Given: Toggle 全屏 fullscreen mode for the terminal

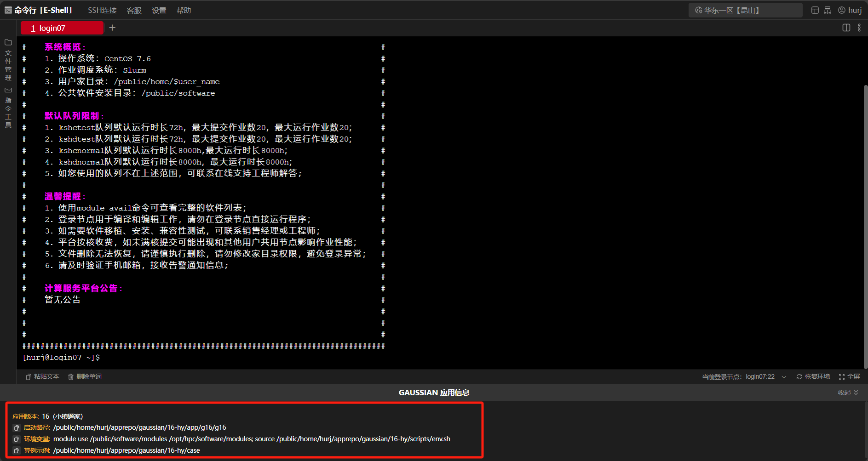Looking at the screenshot, I should tap(849, 377).
